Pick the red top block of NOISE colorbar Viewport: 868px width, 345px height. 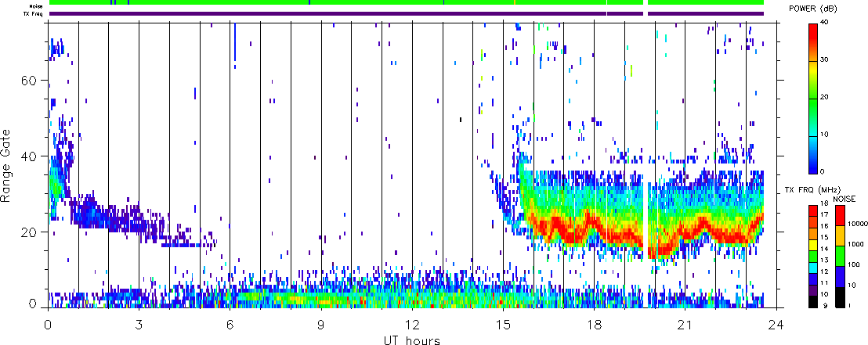point(839,214)
